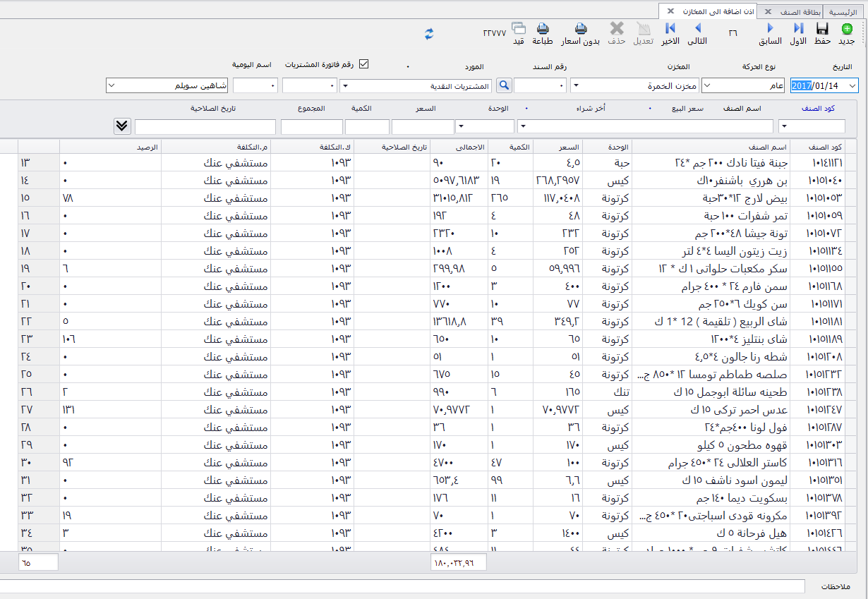The height and width of the screenshot is (599, 868).
Task: Switch to the الرئيسية tab
Action: (x=843, y=12)
